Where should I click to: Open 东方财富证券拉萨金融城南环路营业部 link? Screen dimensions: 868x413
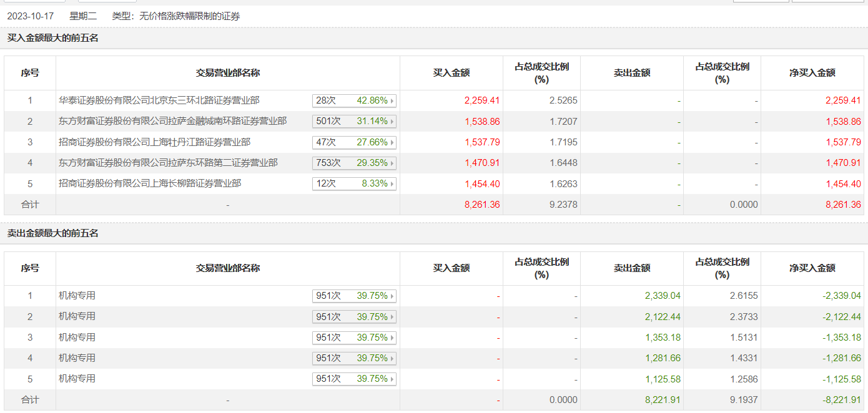click(x=172, y=121)
